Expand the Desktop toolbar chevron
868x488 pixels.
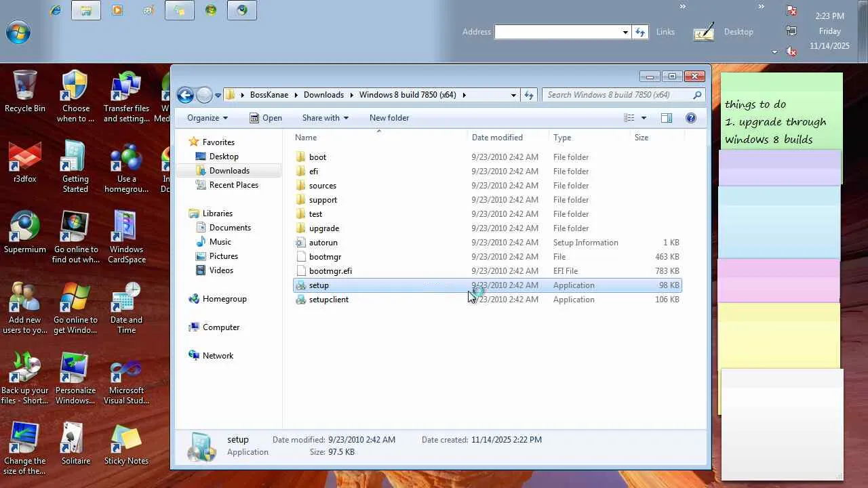(x=762, y=7)
